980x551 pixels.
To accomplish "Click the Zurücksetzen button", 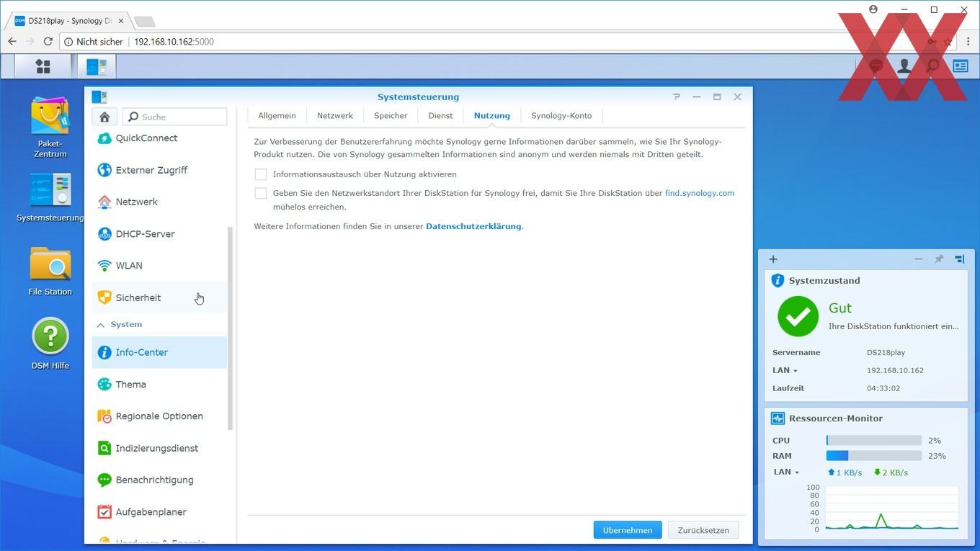I will (x=703, y=530).
